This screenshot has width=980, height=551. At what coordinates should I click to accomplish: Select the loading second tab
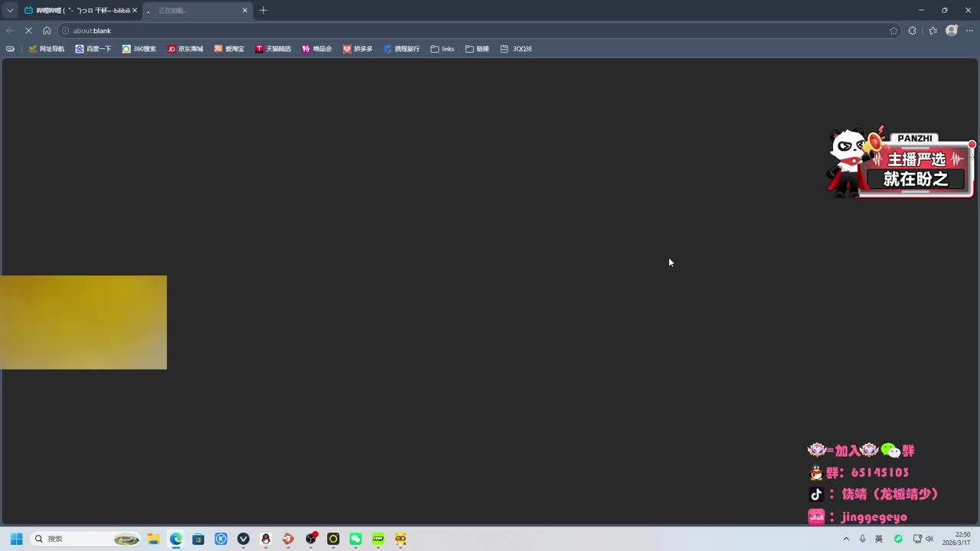[191, 10]
